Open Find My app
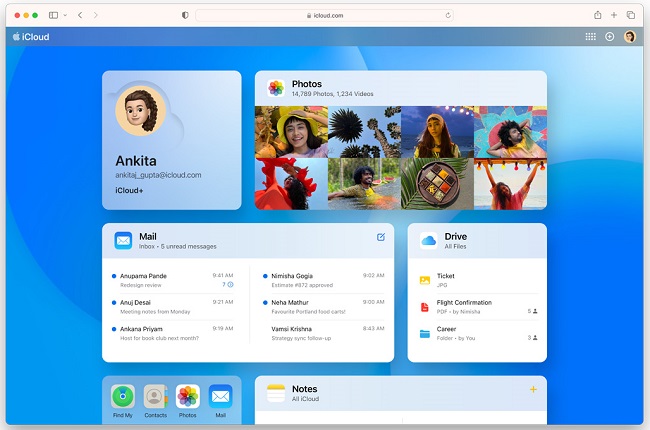The height and width of the screenshot is (430, 650). click(123, 401)
